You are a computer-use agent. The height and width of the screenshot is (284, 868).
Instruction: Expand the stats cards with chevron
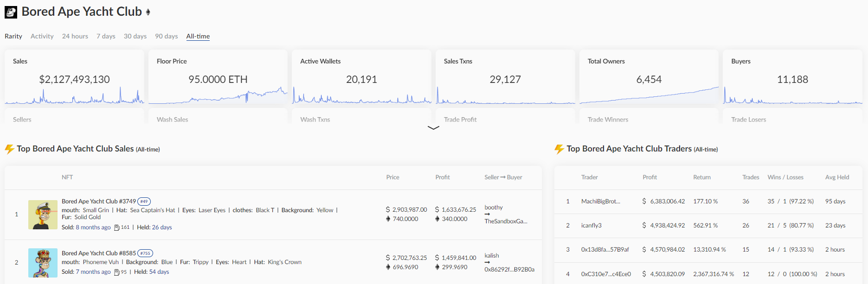tap(433, 128)
